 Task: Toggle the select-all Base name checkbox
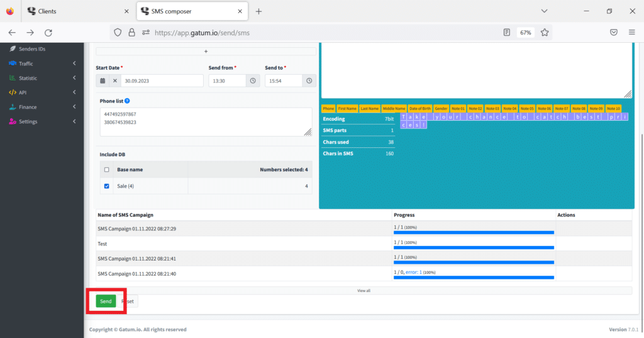coord(106,169)
